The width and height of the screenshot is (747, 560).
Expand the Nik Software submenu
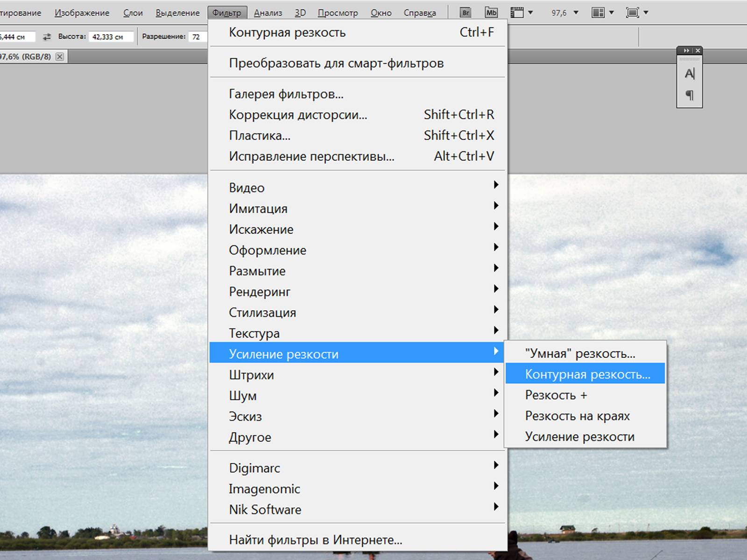point(358,510)
